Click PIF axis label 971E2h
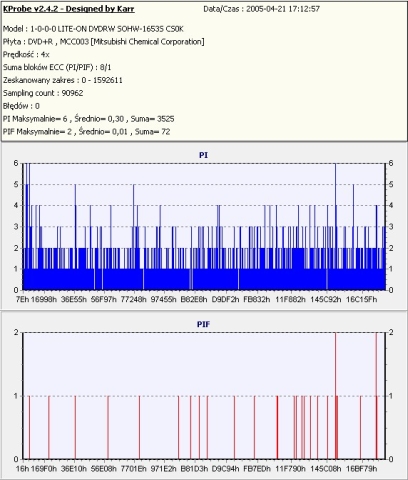 (163, 469)
